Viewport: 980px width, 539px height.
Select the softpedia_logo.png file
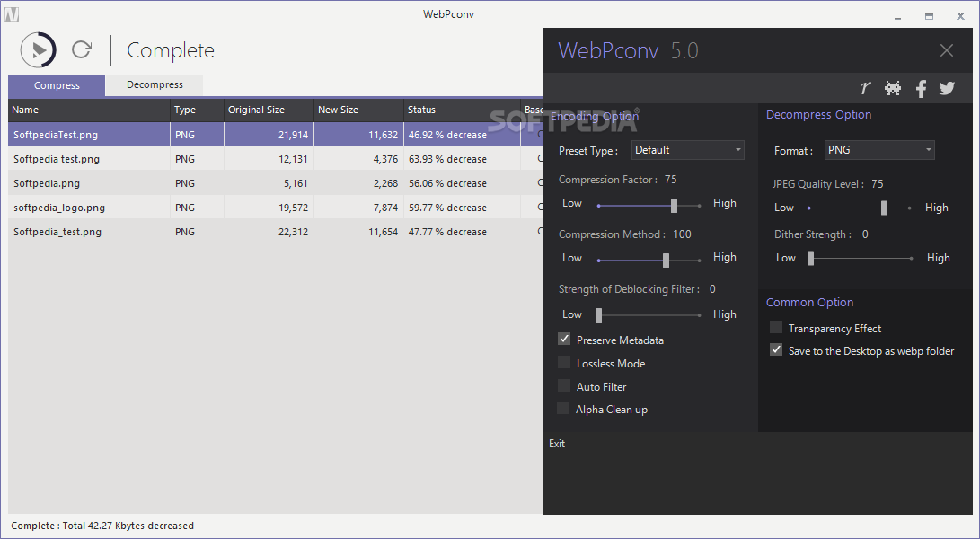(58, 208)
